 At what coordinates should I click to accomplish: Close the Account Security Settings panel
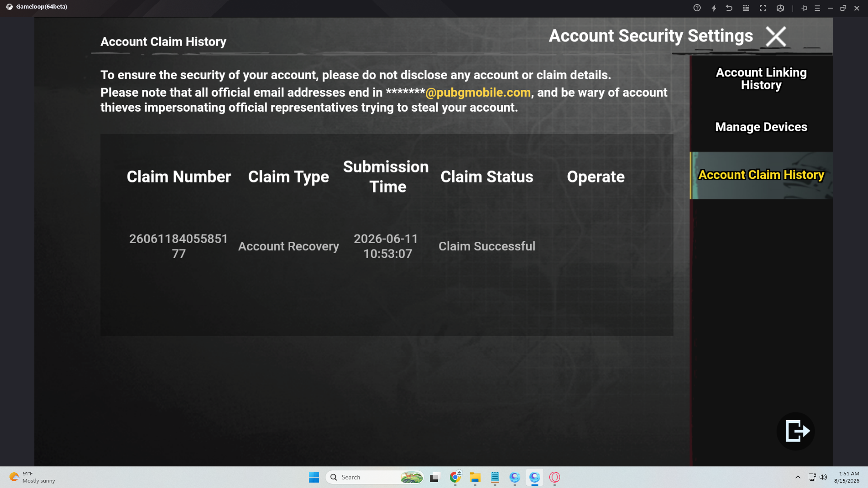776,37
